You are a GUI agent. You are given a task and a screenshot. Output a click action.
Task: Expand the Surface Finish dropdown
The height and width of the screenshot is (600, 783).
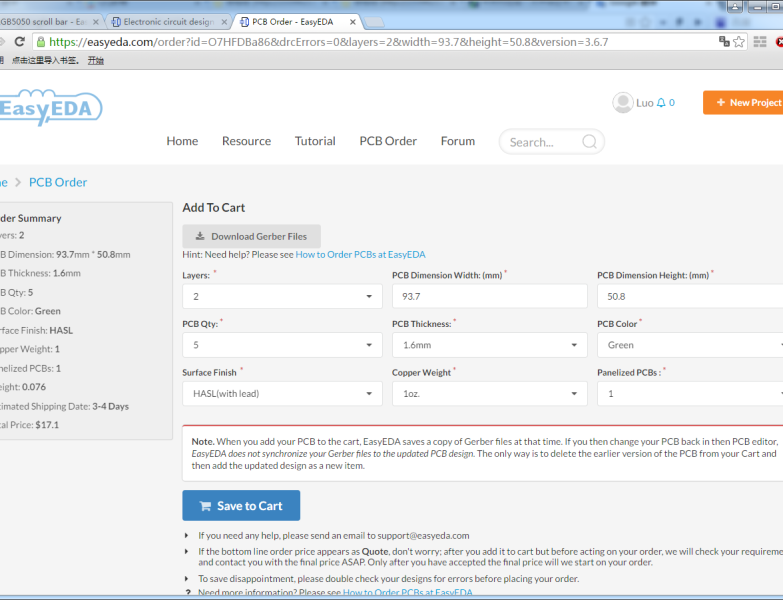pyautogui.click(x=282, y=394)
